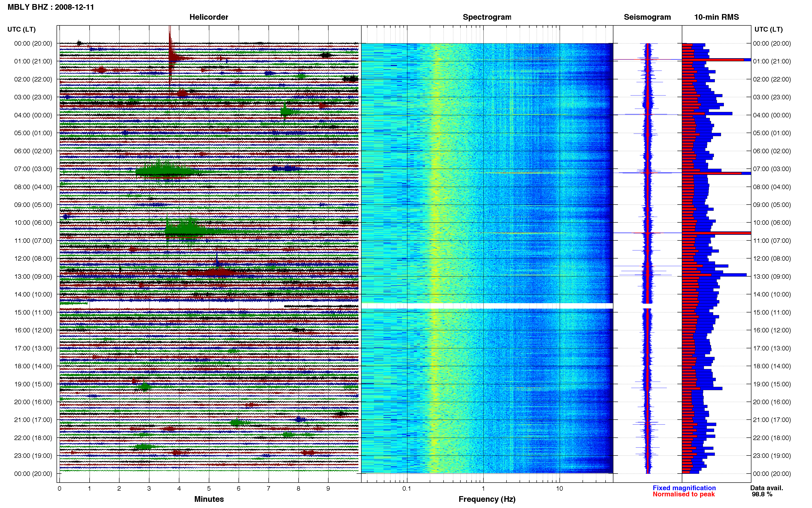Image resolution: width=812 pixels, height=508 pixels.
Task: Click the short green trace at 14:30 gap start
Action: [x=74, y=303]
